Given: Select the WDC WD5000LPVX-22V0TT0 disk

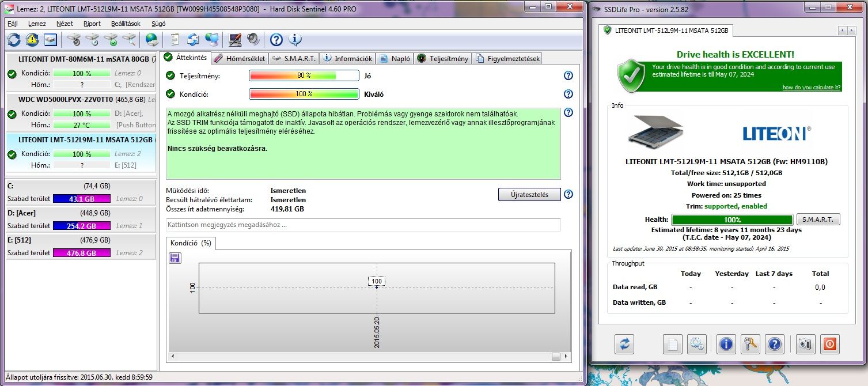Looking at the screenshot, I should [81, 112].
